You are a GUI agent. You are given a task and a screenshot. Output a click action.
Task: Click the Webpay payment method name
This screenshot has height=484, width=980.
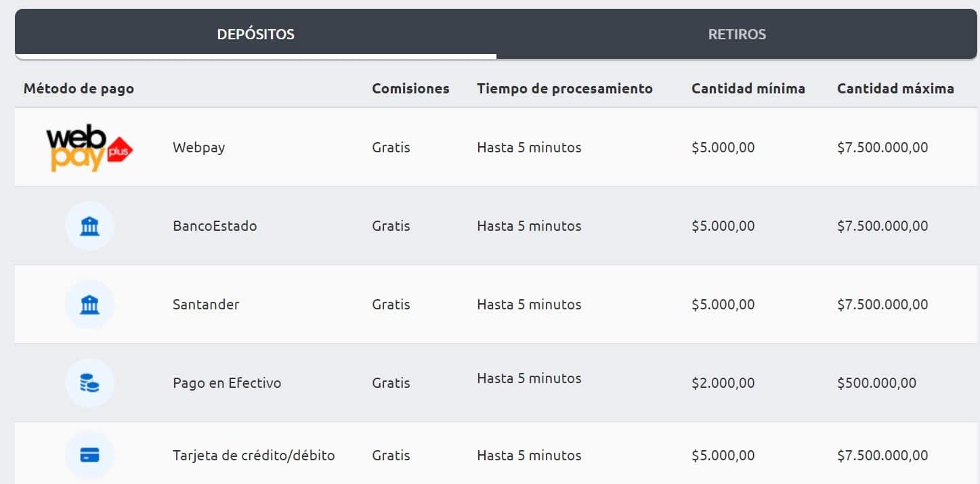[198, 147]
